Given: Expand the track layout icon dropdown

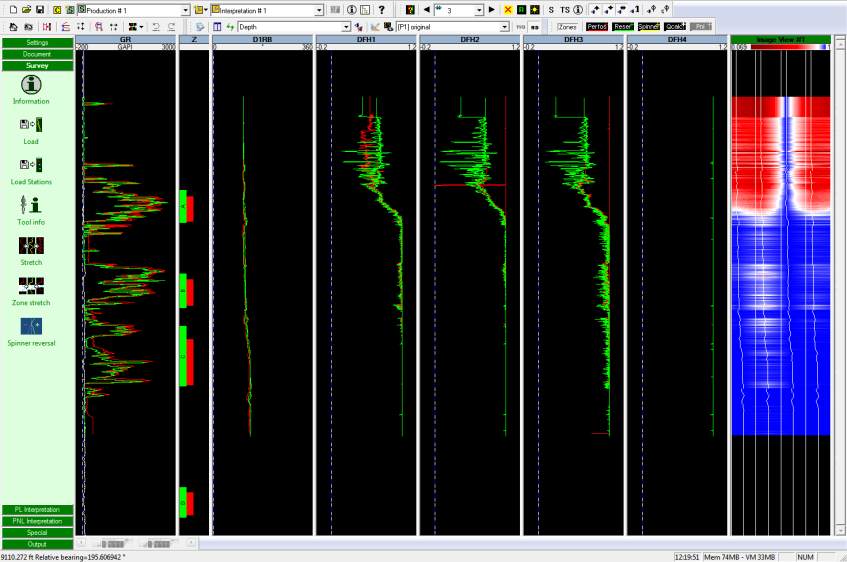Looking at the screenshot, I should pos(142,26).
